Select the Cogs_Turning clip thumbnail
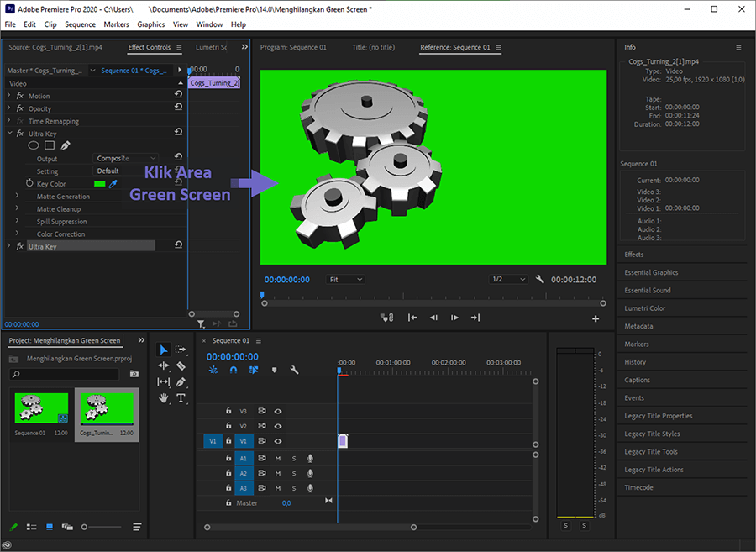The width and height of the screenshot is (756, 552). tap(107, 409)
